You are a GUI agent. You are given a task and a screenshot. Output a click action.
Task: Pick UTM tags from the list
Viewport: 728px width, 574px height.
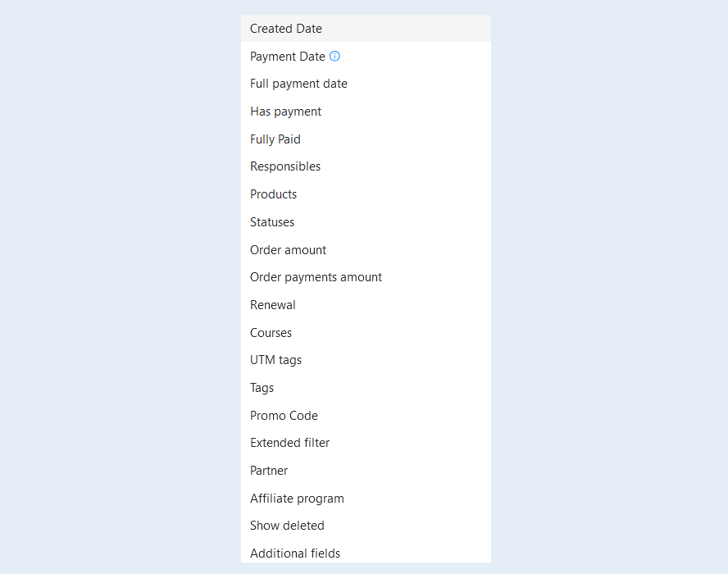(366, 360)
